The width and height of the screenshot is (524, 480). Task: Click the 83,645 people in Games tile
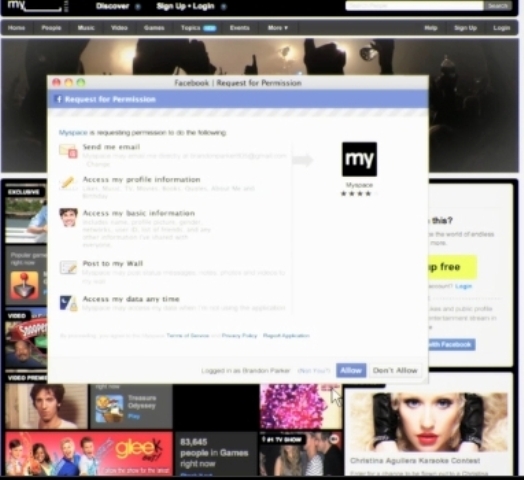[x=215, y=454]
